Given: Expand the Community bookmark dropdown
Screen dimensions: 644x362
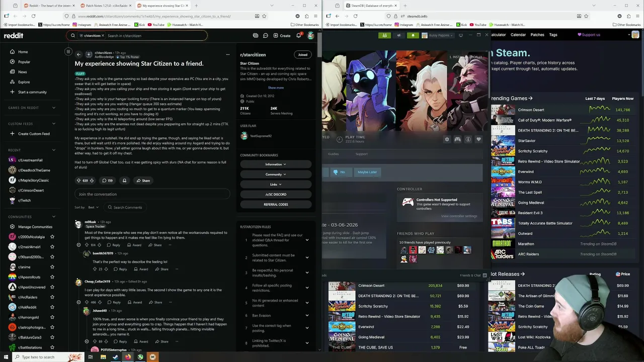Looking at the screenshot, I should [276, 174].
